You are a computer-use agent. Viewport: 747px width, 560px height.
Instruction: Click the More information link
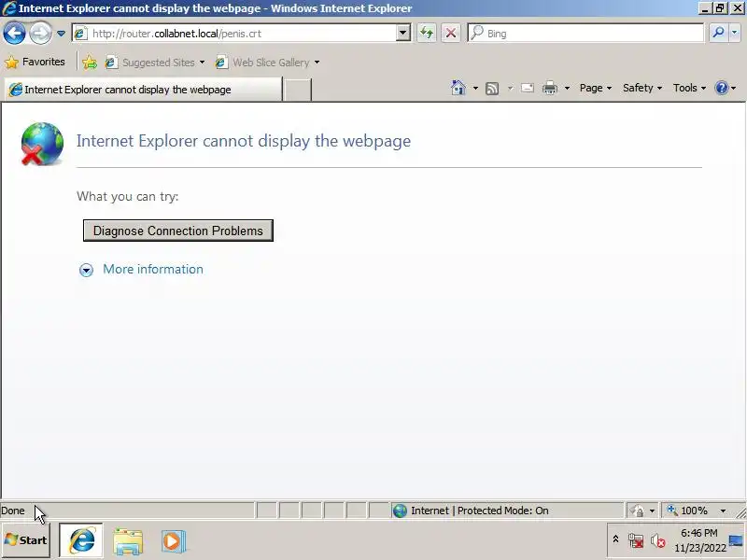153,270
